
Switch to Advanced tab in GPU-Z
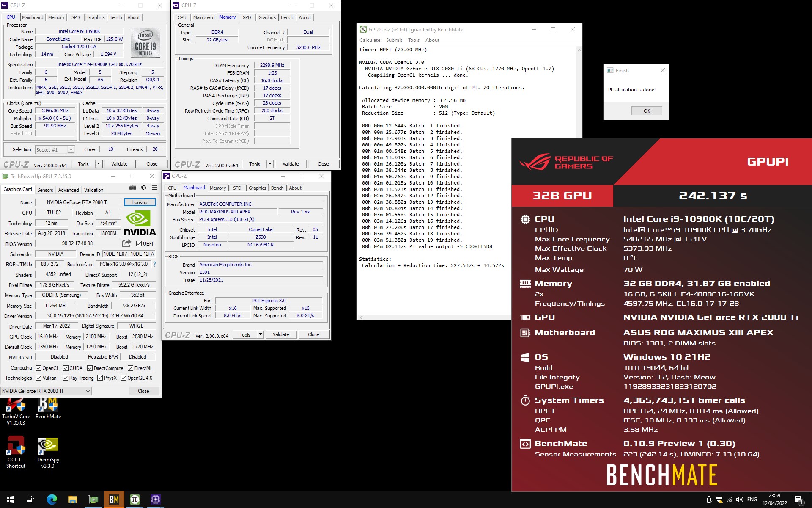click(69, 190)
